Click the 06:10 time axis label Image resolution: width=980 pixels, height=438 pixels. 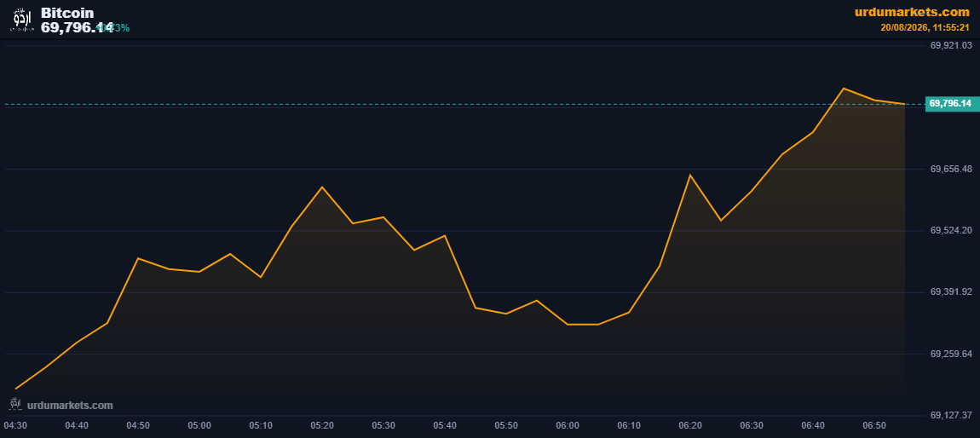pos(629,425)
